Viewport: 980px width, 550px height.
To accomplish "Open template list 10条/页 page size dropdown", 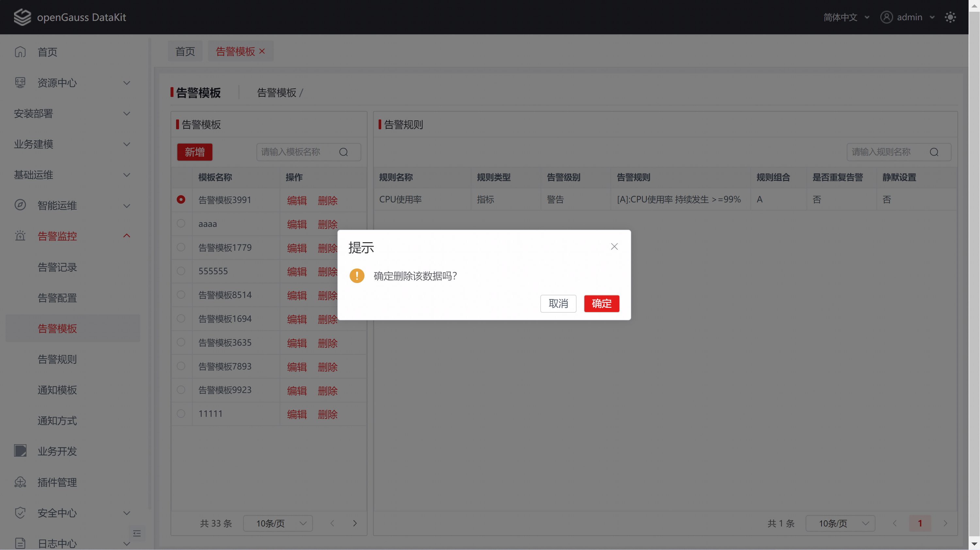I will (x=278, y=523).
